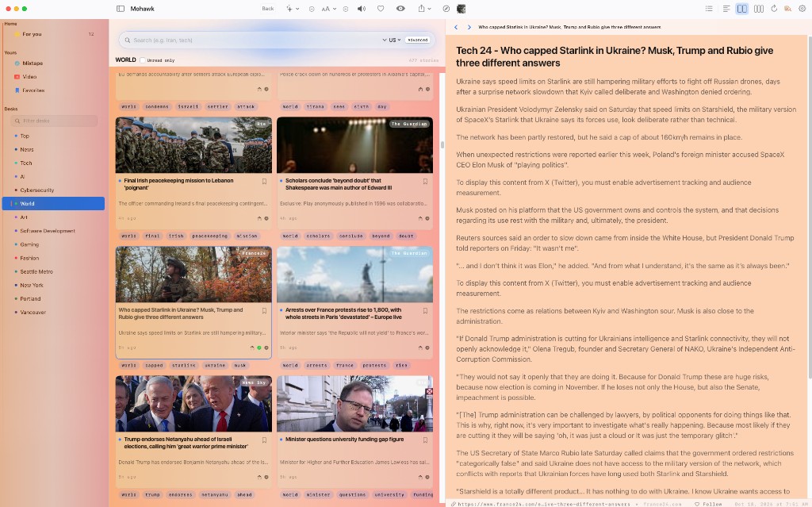Click the Back button
This screenshot has height=507, width=812.
point(268,9)
